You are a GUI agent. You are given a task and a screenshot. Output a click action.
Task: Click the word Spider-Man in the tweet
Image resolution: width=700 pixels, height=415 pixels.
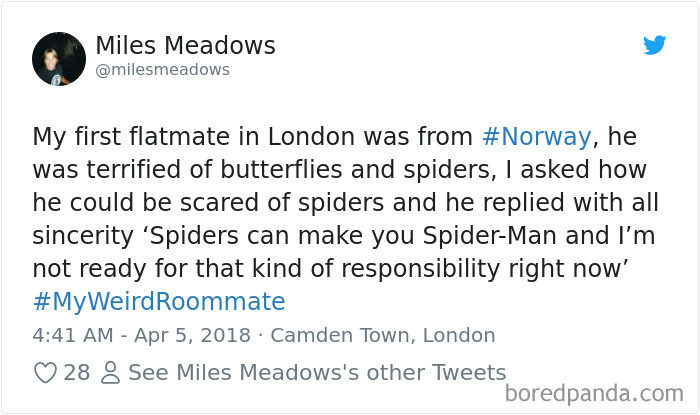click(x=489, y=236)
